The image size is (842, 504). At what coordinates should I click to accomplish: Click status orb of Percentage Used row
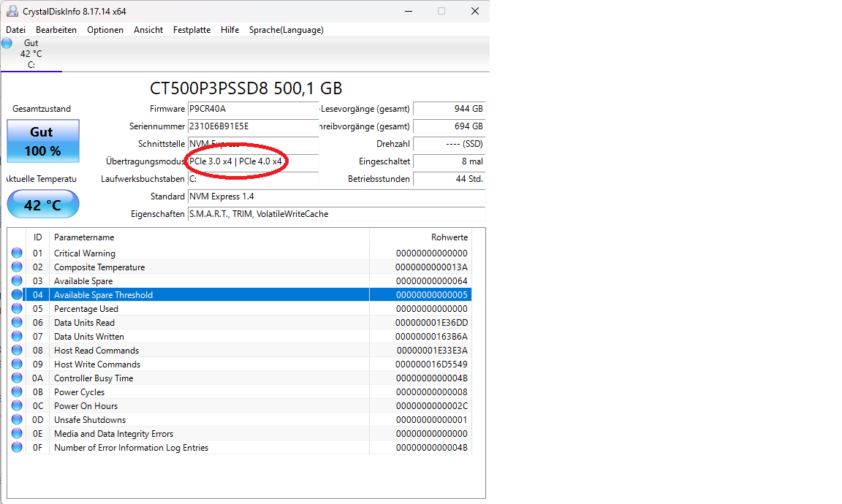[17, 309]
